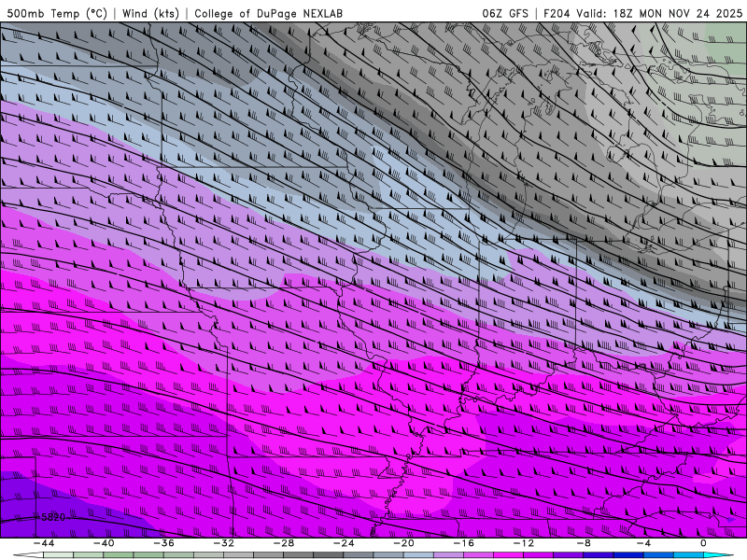Click the "Wind (kts)" header label
This screenshot has height=560, width=747.
[x=150, y=14]
